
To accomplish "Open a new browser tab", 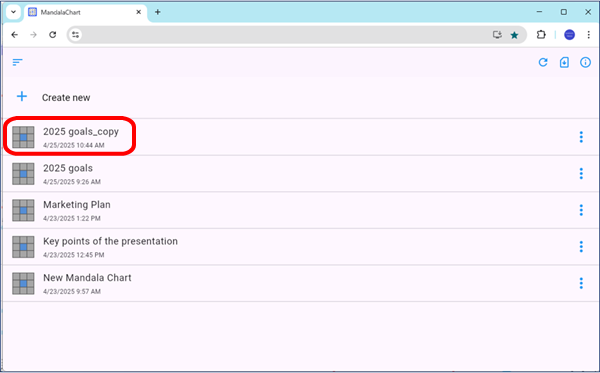I will 157,12.
